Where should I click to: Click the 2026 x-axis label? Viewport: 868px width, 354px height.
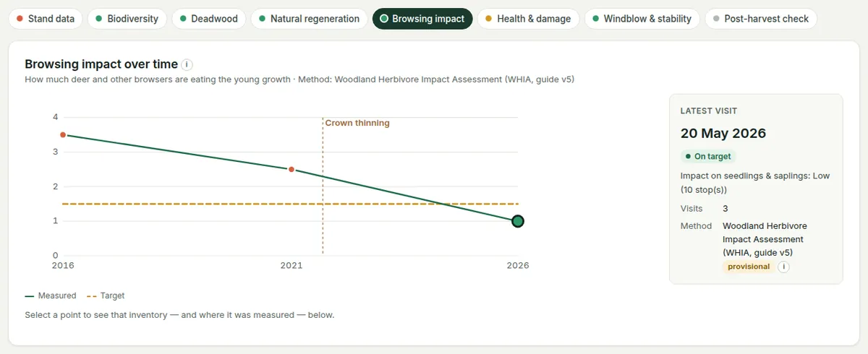point(518,265)
